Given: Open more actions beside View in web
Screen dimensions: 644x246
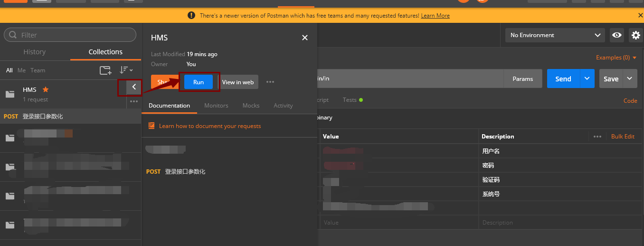Looking at the screenshot, I should 270,82.
